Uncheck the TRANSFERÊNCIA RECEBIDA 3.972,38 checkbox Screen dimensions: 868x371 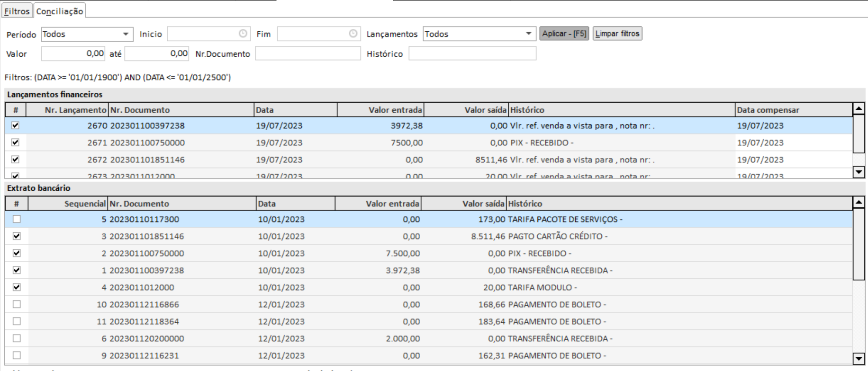point(17,270)
